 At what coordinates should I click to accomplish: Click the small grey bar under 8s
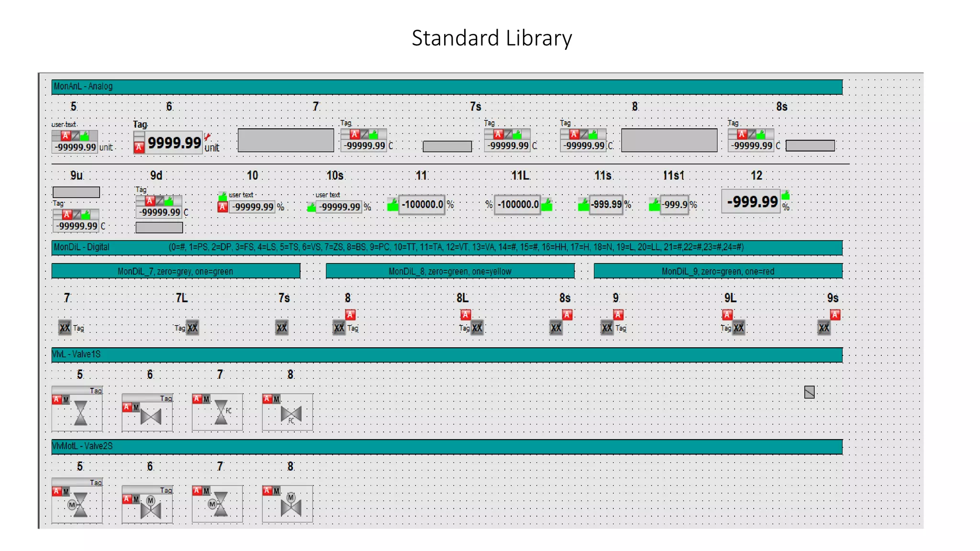[x=810, y=145]
